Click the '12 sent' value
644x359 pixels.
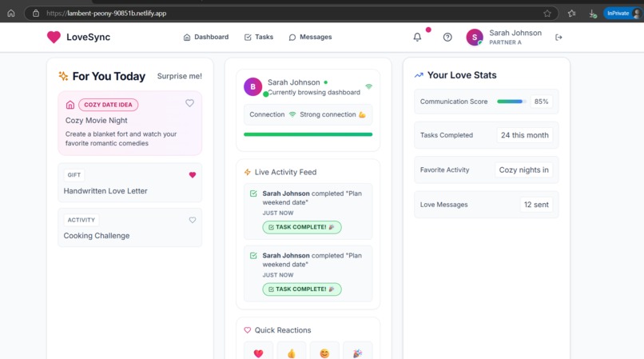[536, 205]
